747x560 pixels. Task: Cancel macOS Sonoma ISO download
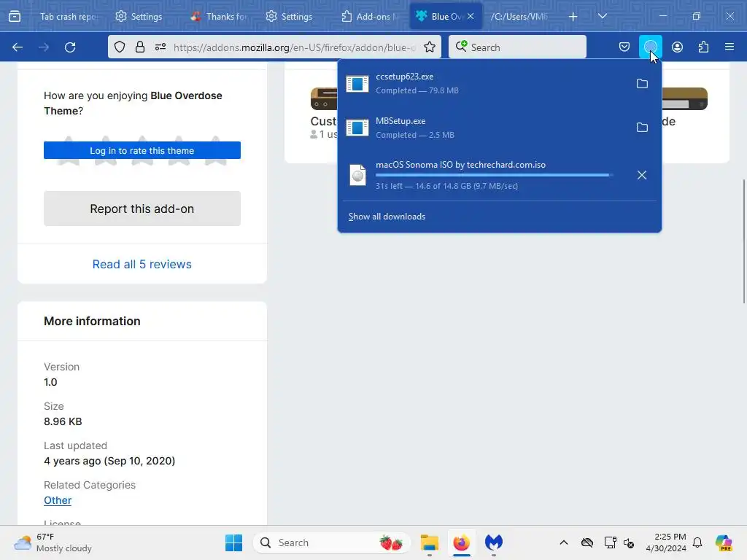pos(642,175)
